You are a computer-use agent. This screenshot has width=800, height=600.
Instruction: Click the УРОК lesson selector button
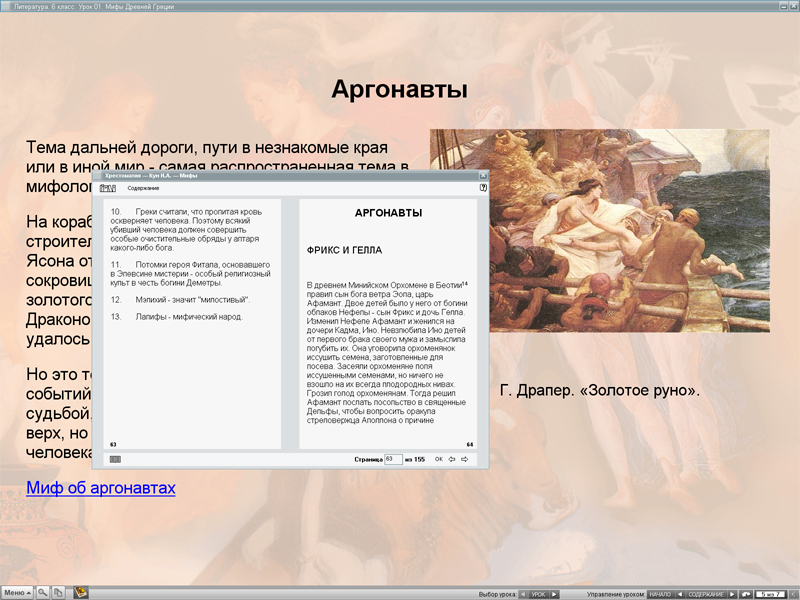[x=539, y=594]
